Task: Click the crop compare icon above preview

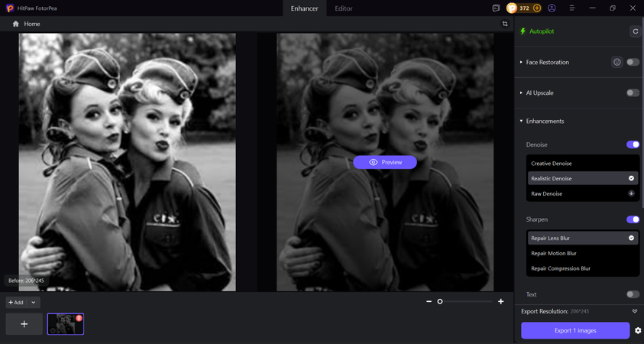Action: tap(505, 24)
